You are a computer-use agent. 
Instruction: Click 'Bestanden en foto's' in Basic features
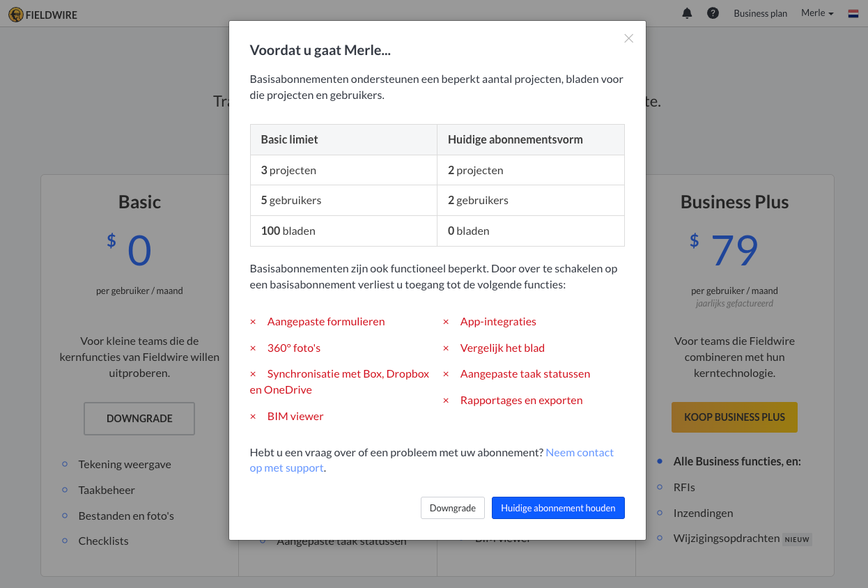pos(126,516)
